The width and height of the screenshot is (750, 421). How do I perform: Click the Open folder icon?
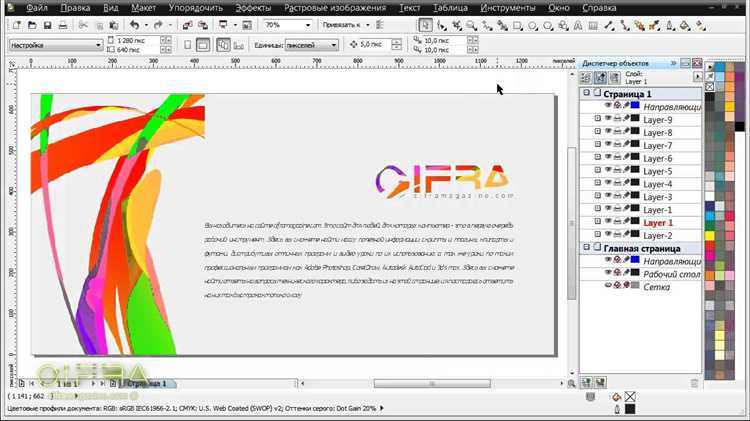32,25
